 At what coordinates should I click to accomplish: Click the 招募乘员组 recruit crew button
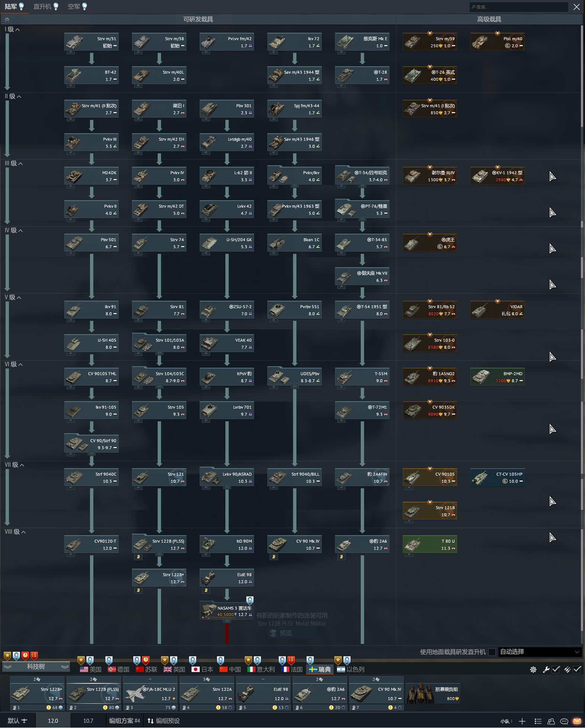click(x=433, y=693)
